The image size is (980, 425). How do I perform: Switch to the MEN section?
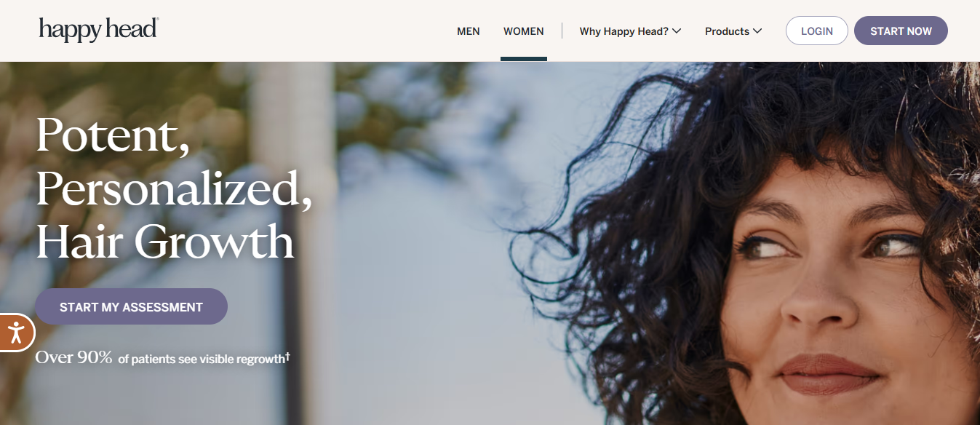469,31
